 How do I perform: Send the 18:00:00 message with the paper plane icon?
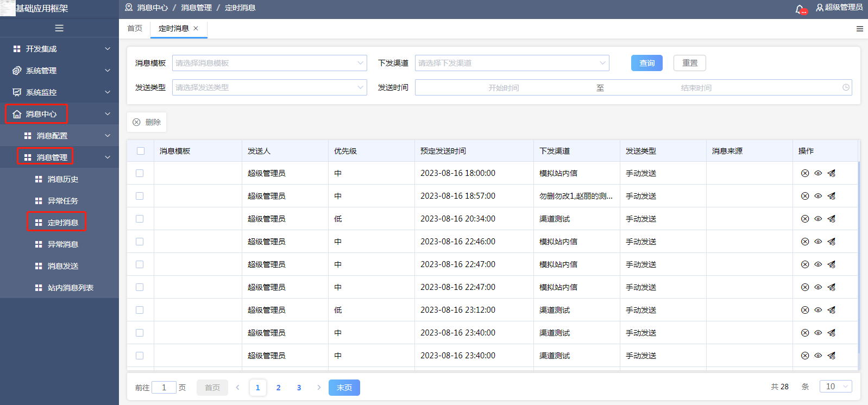(831, 173)
